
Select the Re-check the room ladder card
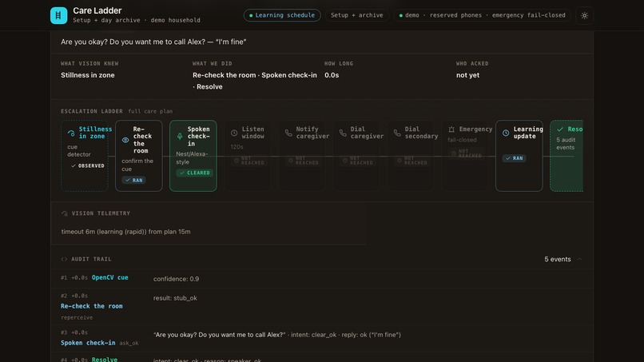(x=139, y=156)
